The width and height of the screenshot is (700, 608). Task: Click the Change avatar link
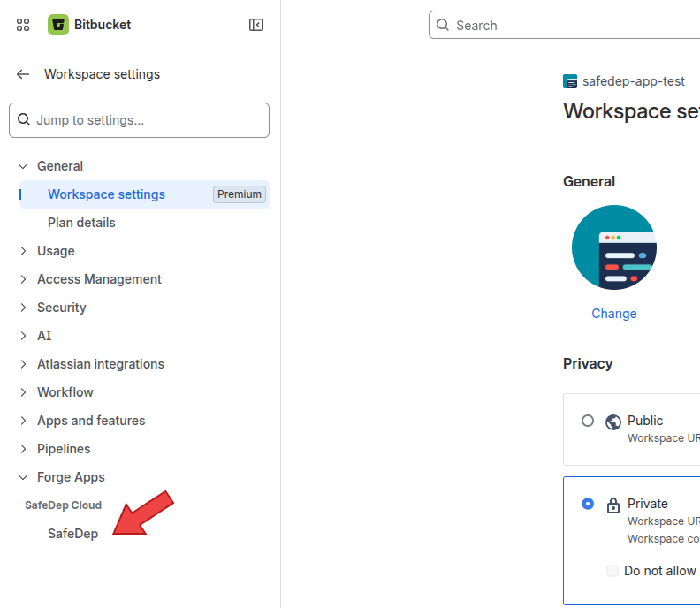pos(614,314)
